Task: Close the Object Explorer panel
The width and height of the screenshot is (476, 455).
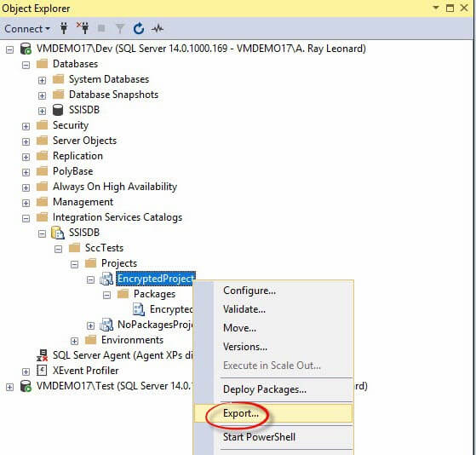Action: (464, 8)
